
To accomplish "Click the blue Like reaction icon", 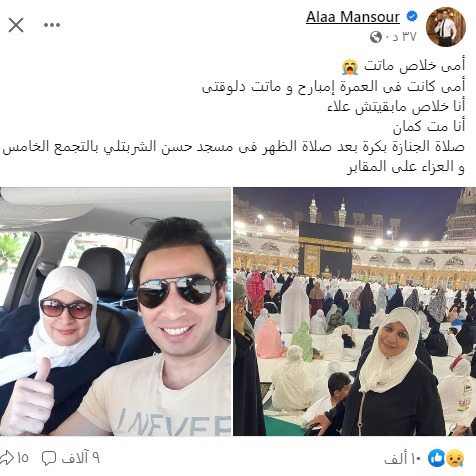I will click(436, 458).
